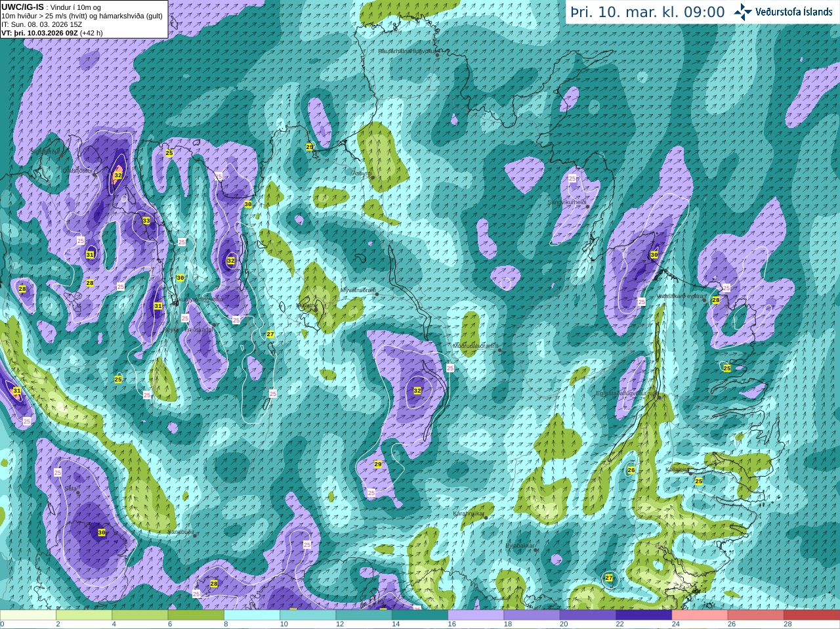Click the IT Sun. 08. 03. 2026 15Z line
The image size is (840, 629).
[41, 24]
